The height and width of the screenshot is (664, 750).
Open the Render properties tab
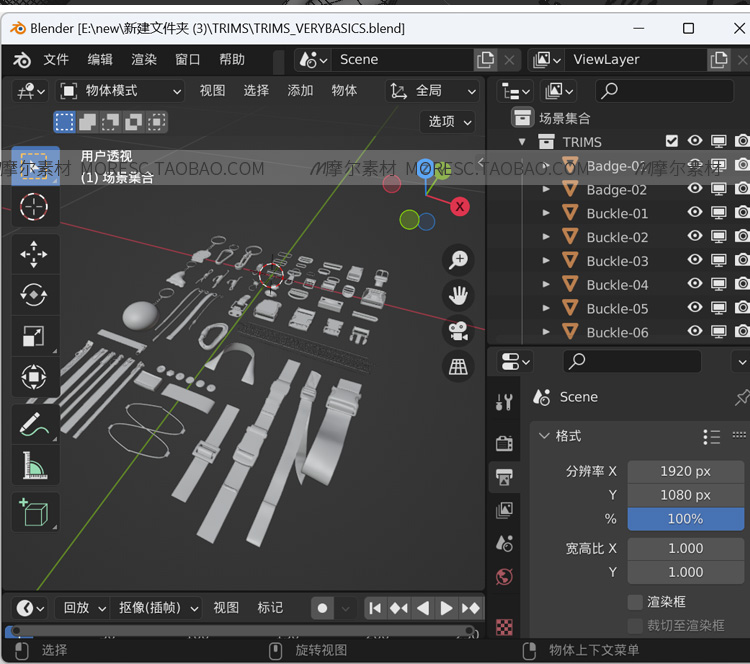tap(504, 443)
